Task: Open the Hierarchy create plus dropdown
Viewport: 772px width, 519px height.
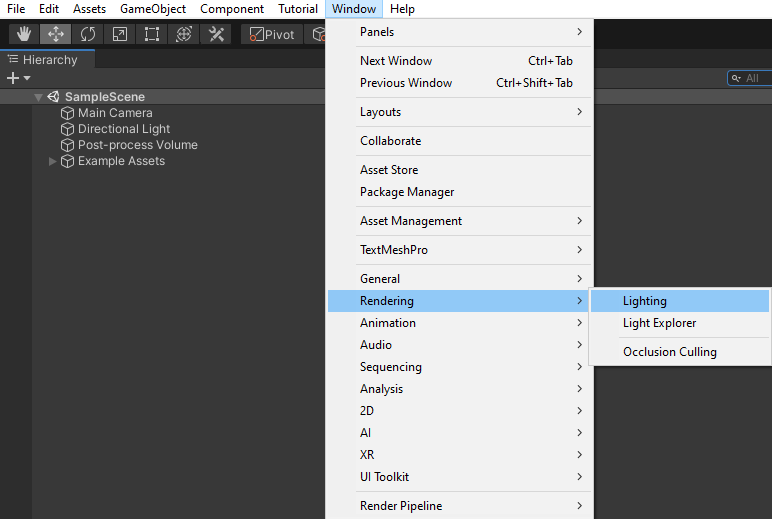Action: click(18, 78)
